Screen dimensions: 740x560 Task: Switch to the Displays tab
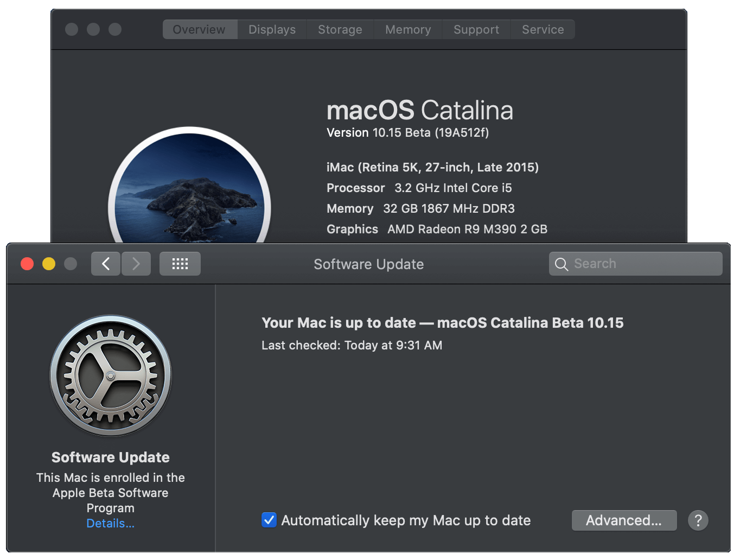[272, 29]
